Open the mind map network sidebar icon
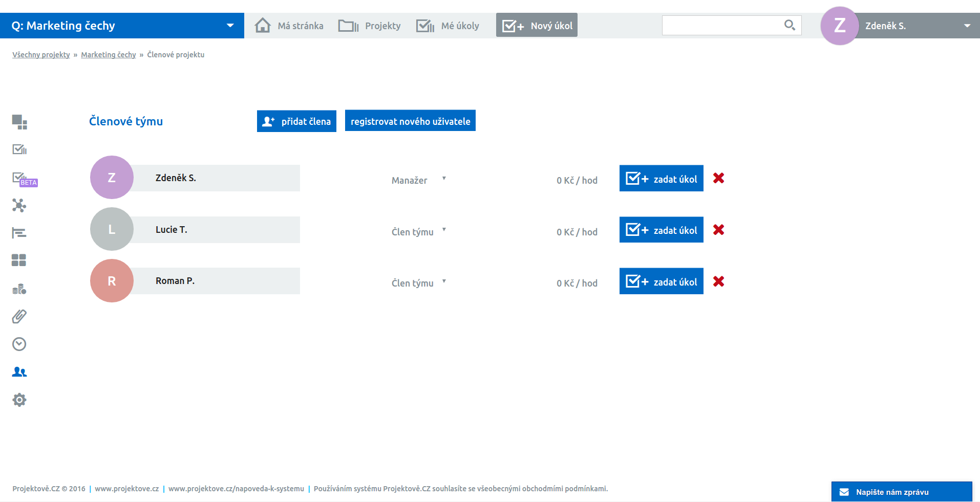 tap(19, 205)
